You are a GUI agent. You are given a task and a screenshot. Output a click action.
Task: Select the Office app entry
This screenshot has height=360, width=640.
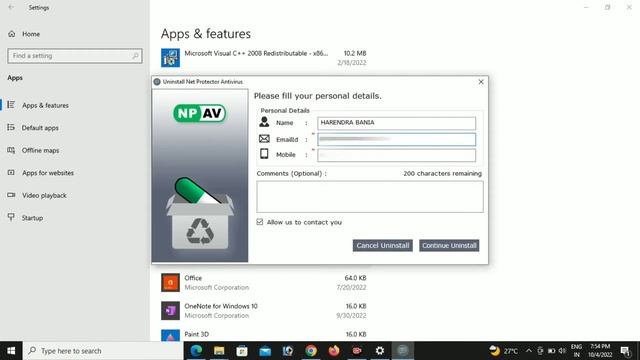(x=264, y=282)
